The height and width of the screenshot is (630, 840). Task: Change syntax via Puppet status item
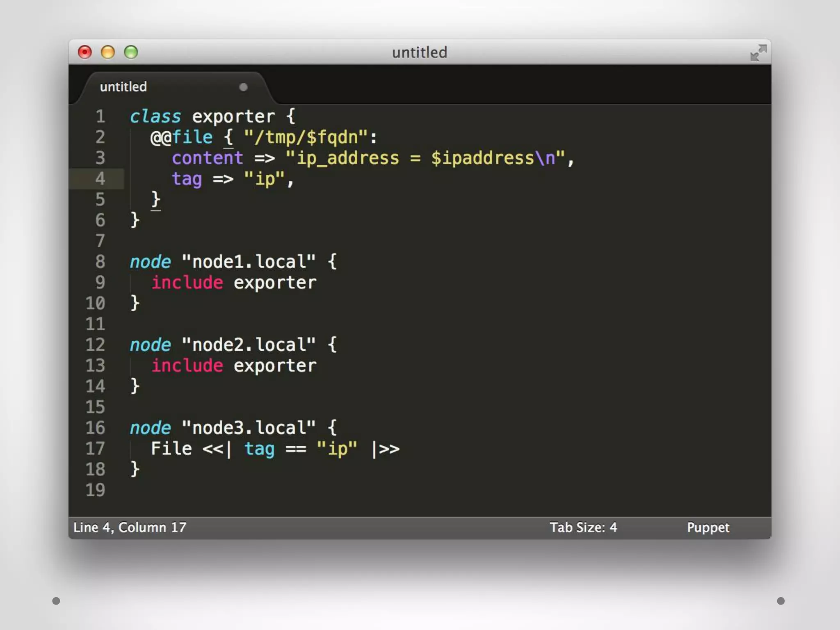(x=708, y=527)
